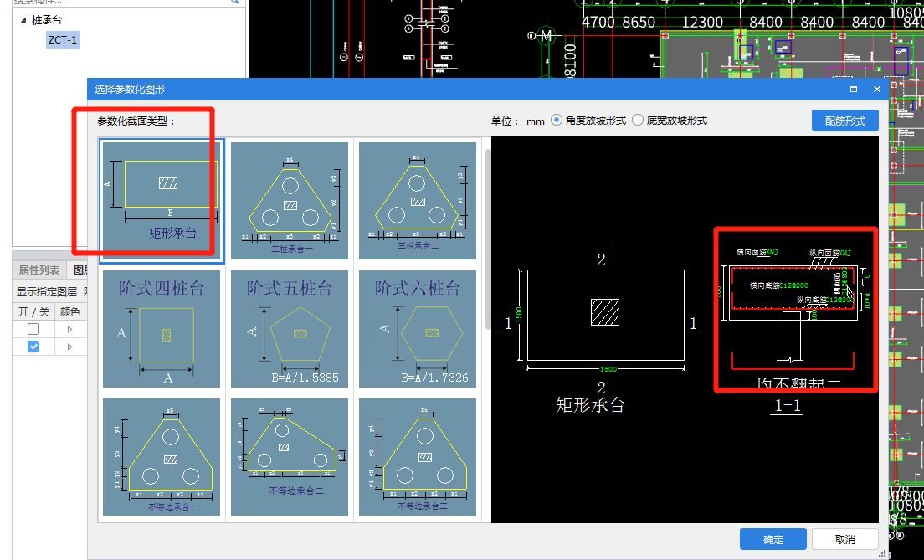Click the 颜色 column header
The image size is (924, 560).
70,312
